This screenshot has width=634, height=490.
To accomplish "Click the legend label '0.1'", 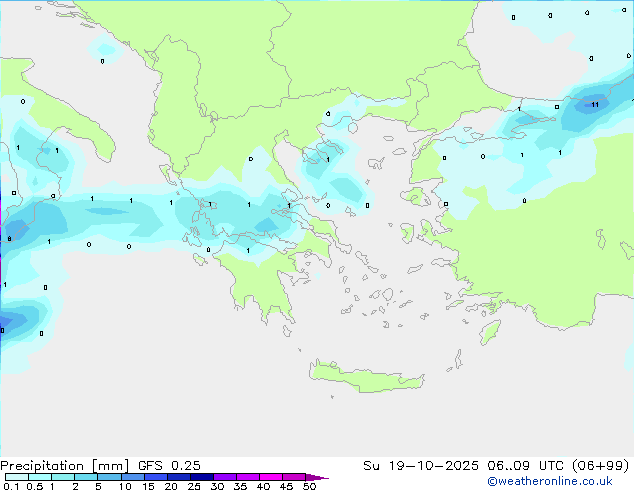I will tap(11, 486).
